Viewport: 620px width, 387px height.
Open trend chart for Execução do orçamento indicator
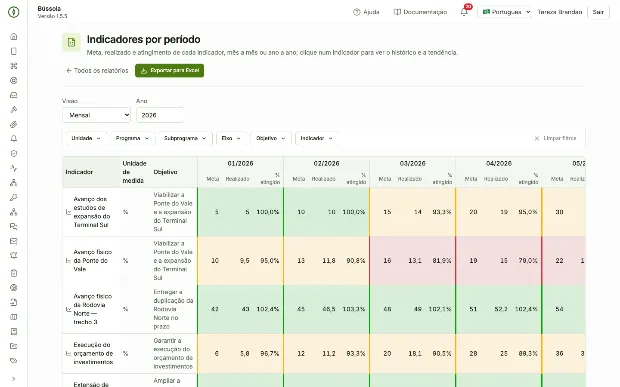(x=68, y=354)
